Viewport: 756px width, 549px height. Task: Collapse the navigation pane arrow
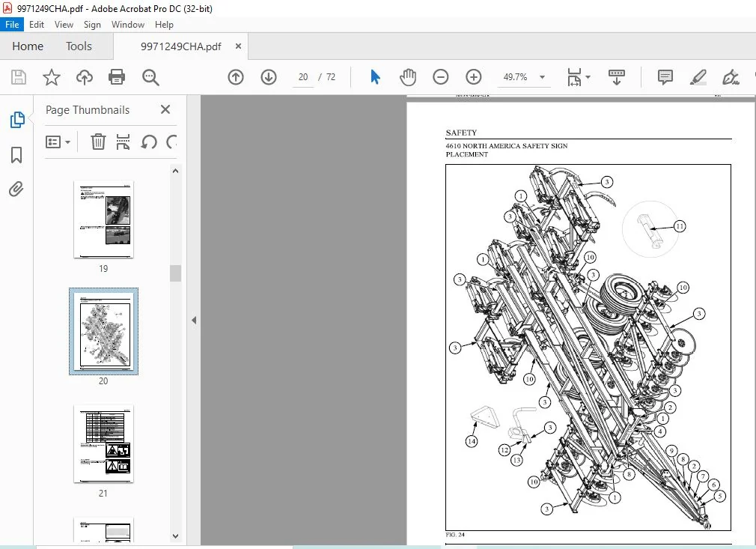click(x=194, y=320)
